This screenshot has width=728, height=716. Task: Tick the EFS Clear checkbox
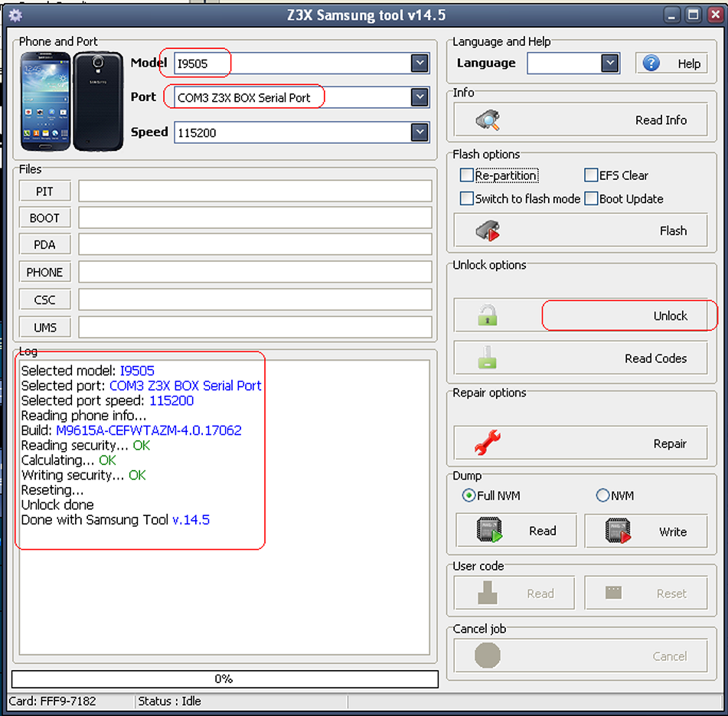[x=590, y=175]
